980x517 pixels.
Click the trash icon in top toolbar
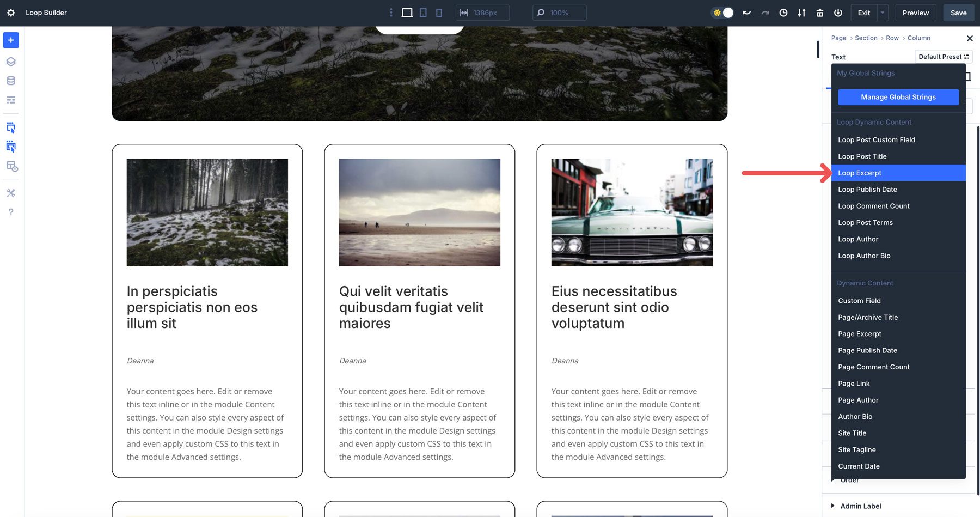pyautogui.click(x=819, y=12)
